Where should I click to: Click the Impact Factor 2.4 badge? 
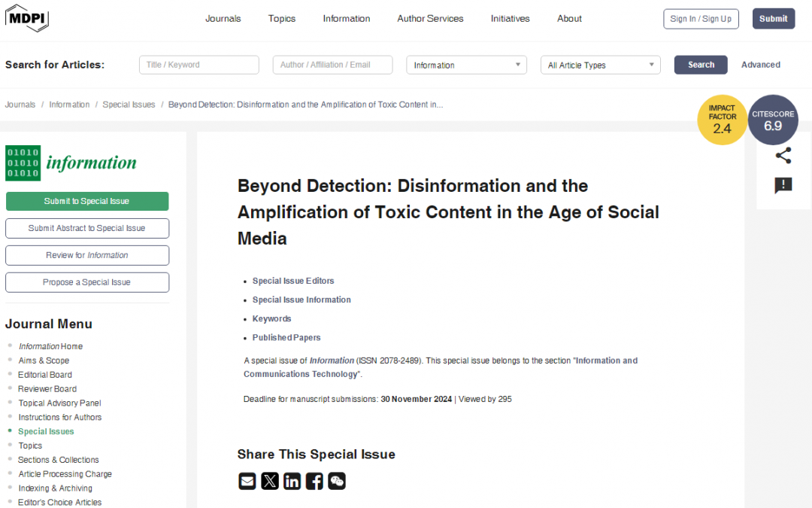(x=722, y=119)
